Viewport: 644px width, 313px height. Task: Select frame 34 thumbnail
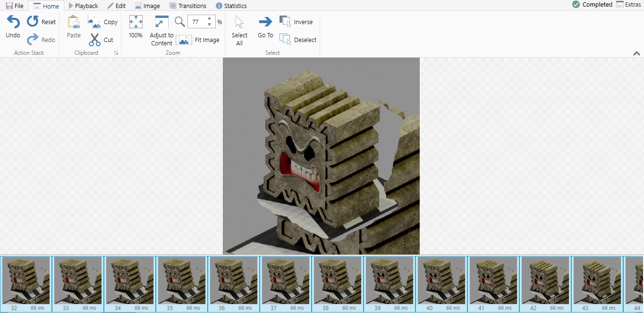pos(130,284)
